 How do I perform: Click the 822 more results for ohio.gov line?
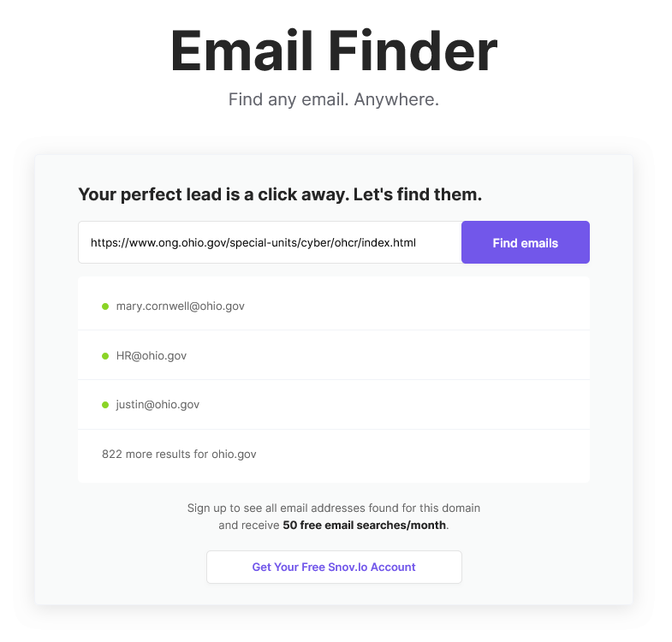(179, 454)
